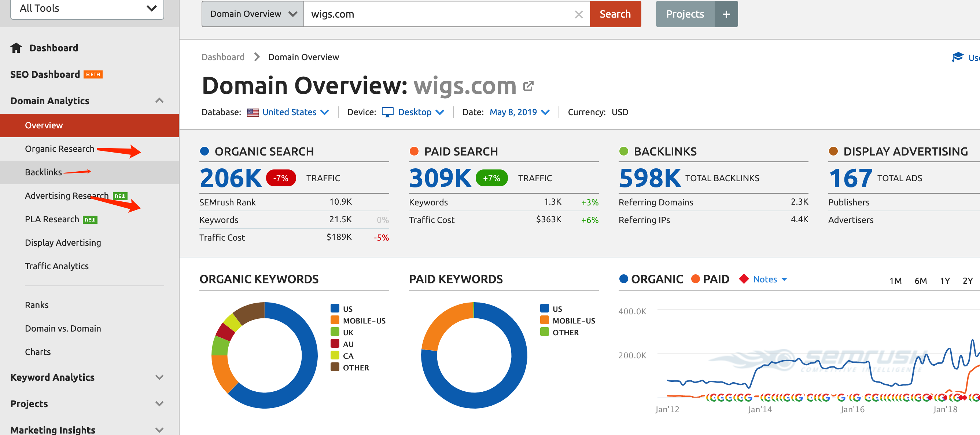Click Referring Domains value 2.3K
980x435 pixels.
[799, 202]
